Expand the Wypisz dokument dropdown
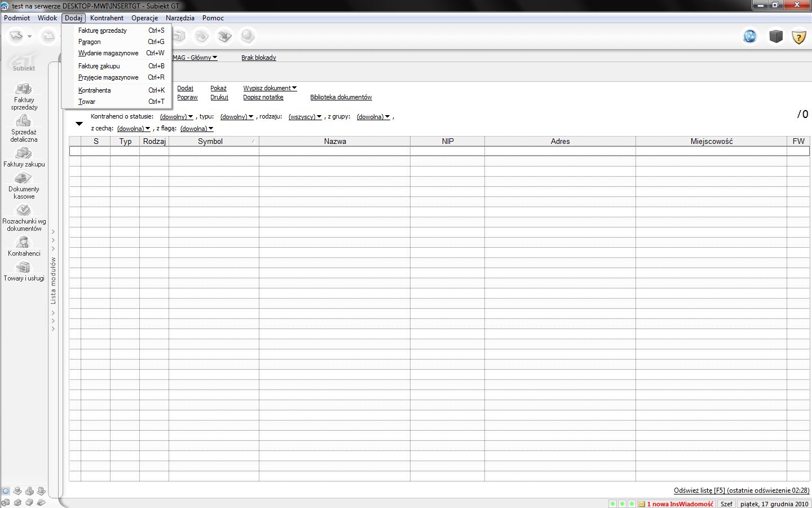This screenshot has height=508, width=812. pos(270,88)
